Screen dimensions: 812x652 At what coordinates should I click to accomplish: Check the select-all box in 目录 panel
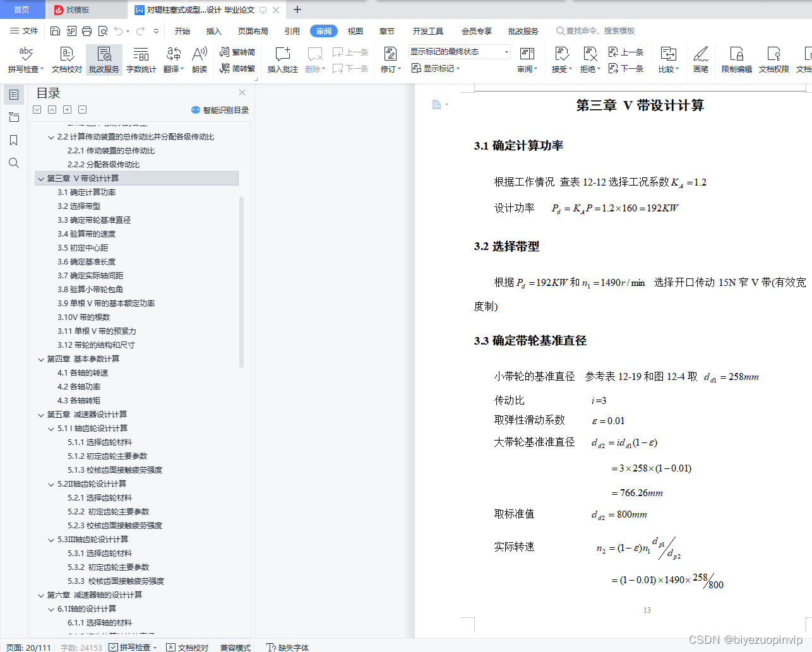click(x=37, y=109)
